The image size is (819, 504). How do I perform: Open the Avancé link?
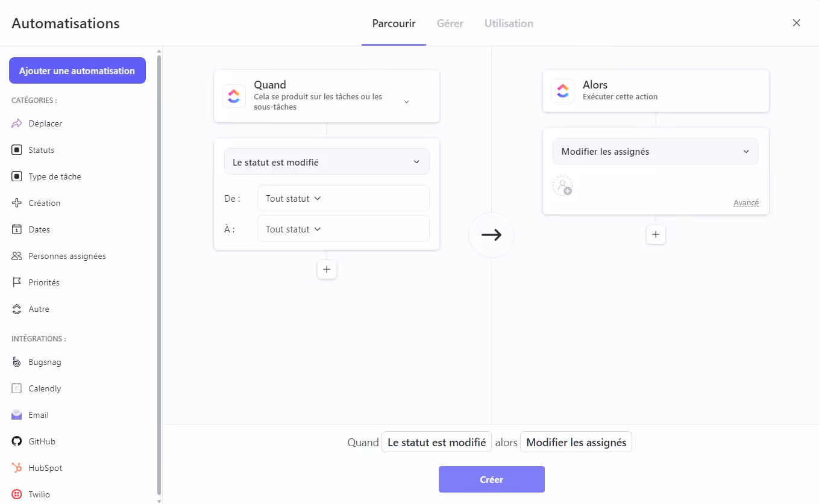pyautogui.click(x=746, y=202)
